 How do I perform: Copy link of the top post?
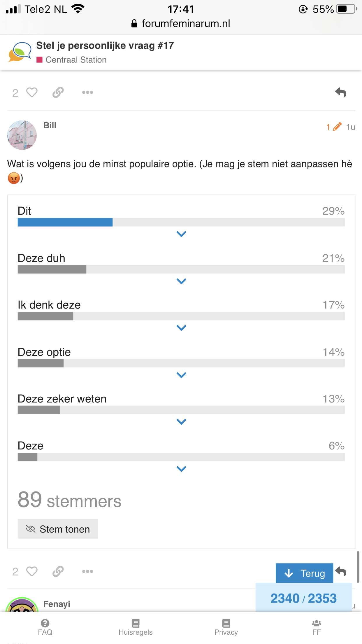[x=58, y=92]
